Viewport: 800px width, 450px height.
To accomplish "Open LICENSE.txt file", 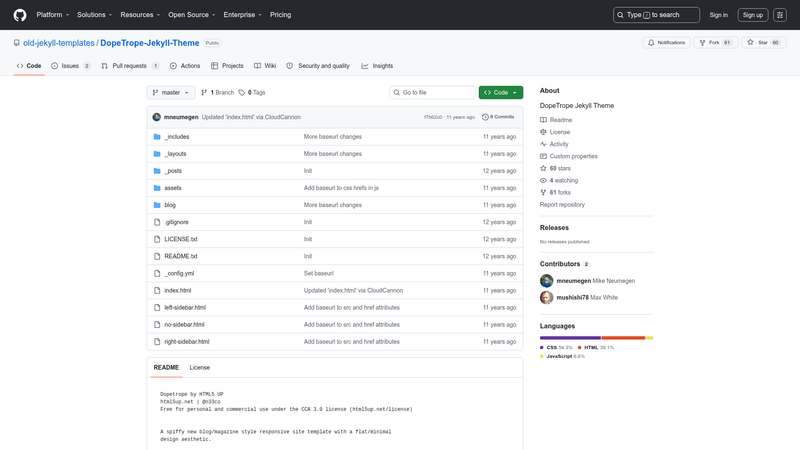I will tap(181, 239).
